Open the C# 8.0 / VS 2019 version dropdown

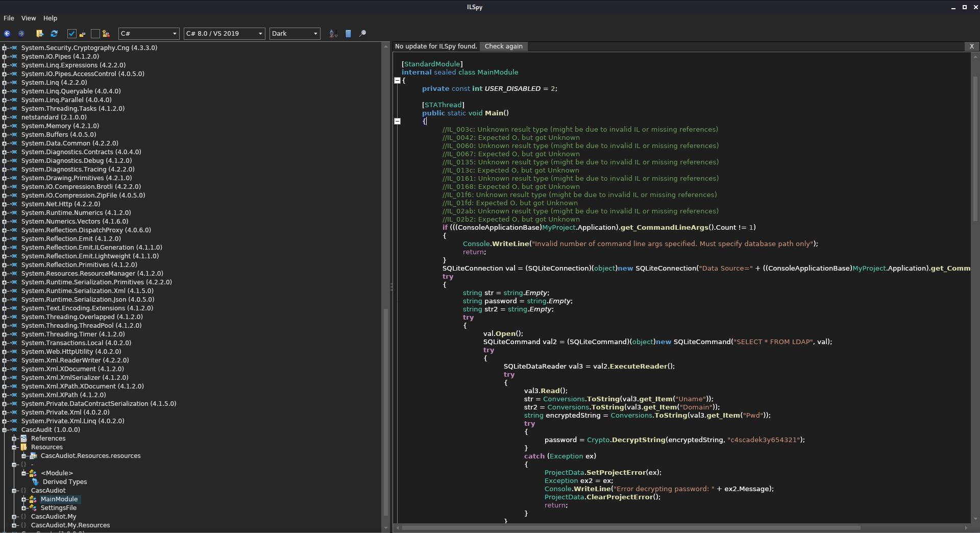click(x=224, y=34)
